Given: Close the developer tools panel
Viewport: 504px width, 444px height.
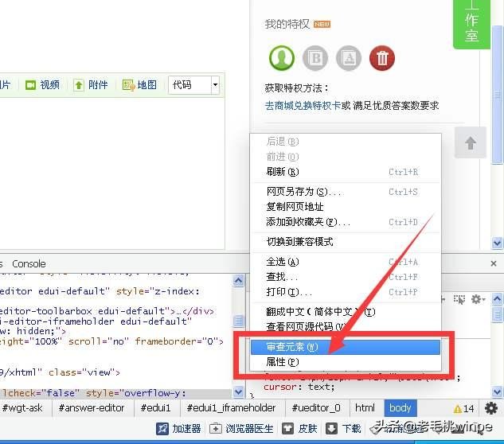Looking at the screenshot, I should pos(494,263).
